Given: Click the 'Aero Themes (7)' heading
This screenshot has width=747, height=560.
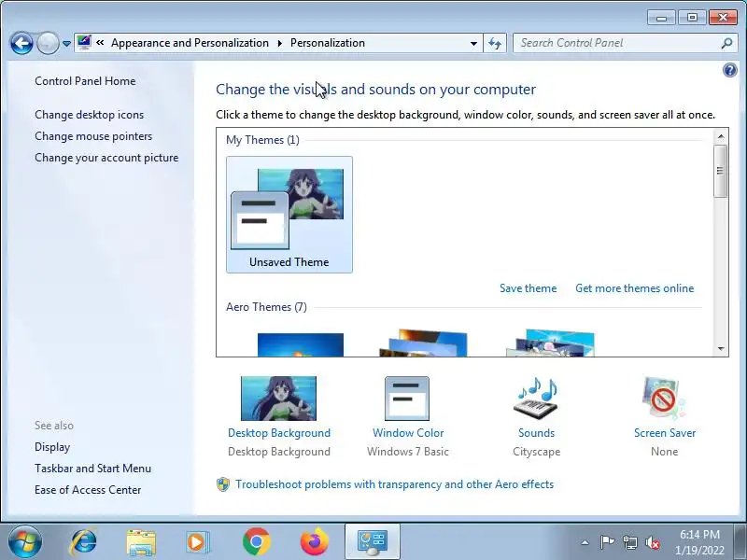Looking at the screenshot, I should [266, 307].
